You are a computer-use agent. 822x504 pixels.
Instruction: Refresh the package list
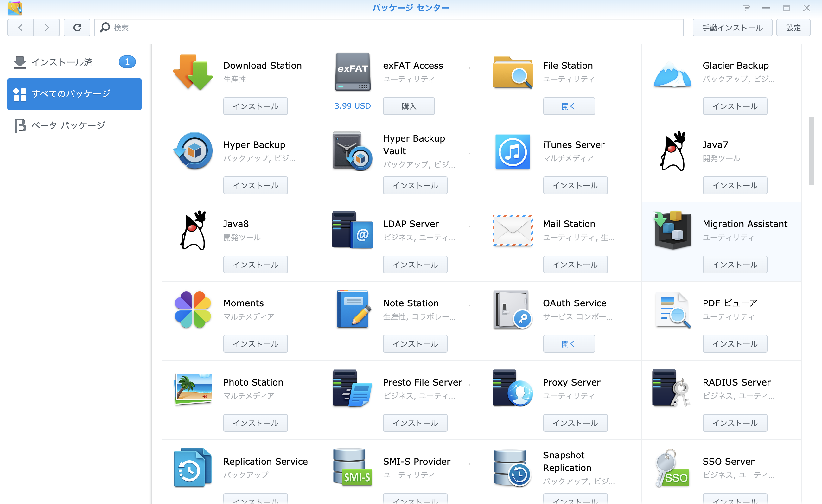pos(77,28)
